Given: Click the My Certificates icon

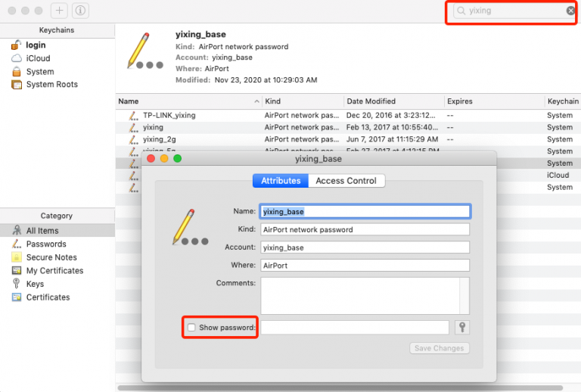Looking at the screenshot, I should (x=17, y=270).
